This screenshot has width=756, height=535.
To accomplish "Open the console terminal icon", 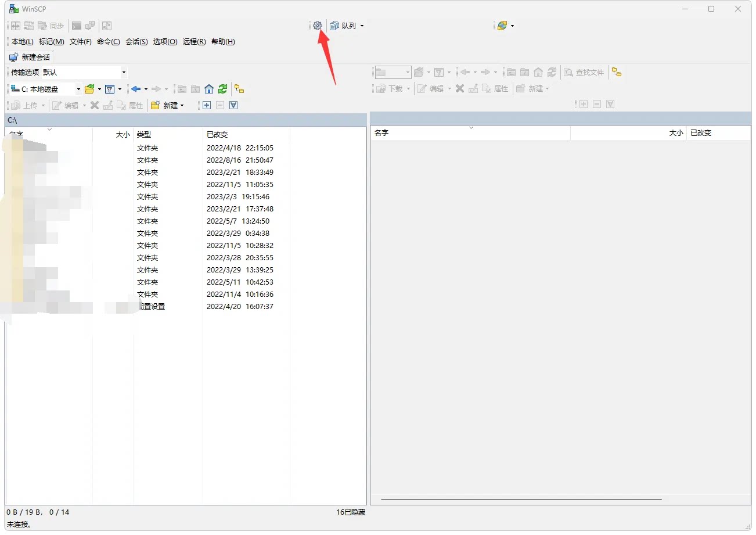I will [76, 26].
